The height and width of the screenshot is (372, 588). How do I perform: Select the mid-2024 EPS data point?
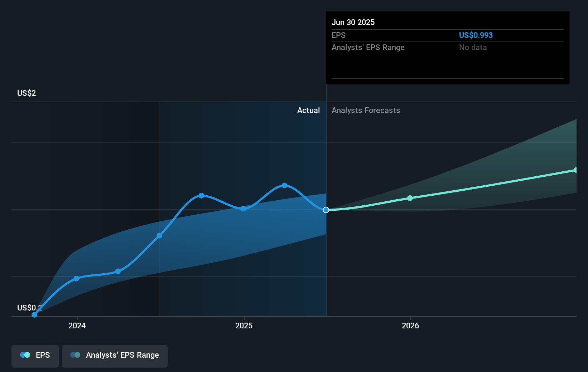point(160,236)
